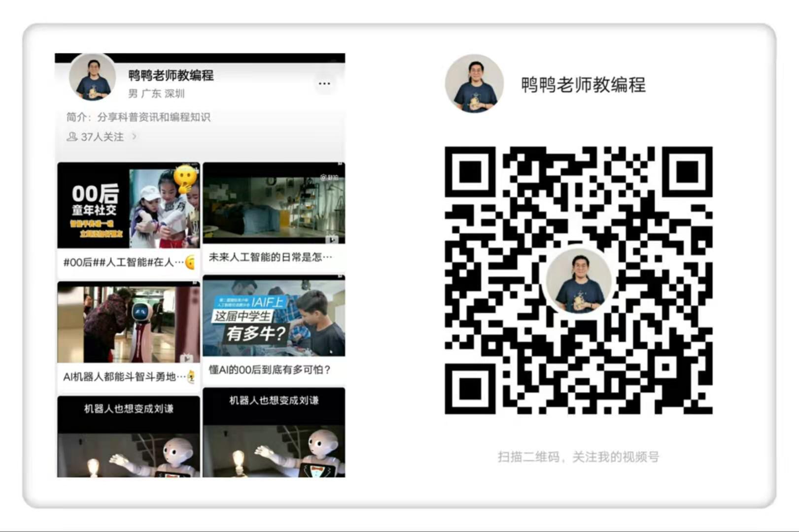Image resolution: width=799 pixels, height=532 pixels.
Task: Click the caption '懂AI的00后到底有多可怕?'
Action: [x=270, y=369]
